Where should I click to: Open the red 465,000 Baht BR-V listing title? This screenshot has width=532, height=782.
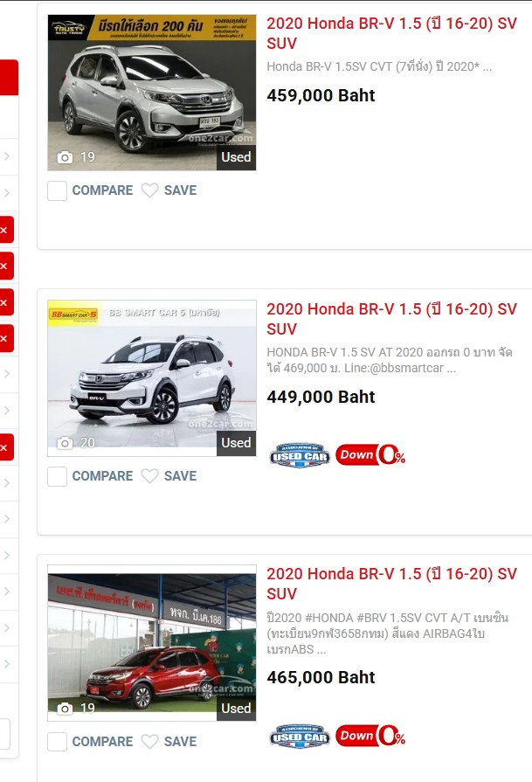pos(391,584)
